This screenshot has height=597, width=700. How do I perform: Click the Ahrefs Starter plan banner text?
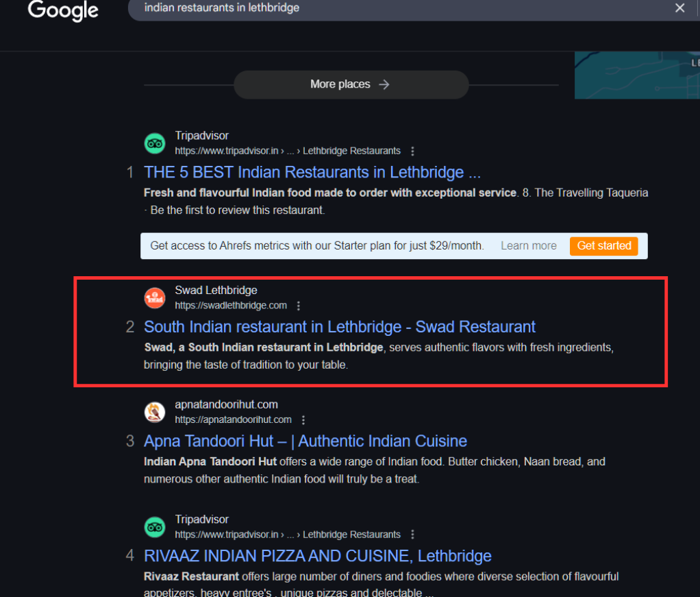(x=317, y=246)
